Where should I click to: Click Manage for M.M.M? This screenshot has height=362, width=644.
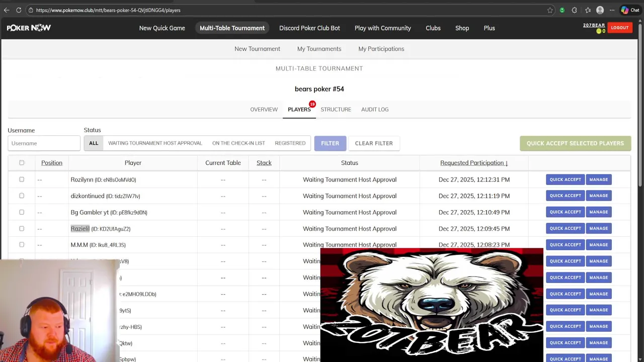click(x=599, y=245)
